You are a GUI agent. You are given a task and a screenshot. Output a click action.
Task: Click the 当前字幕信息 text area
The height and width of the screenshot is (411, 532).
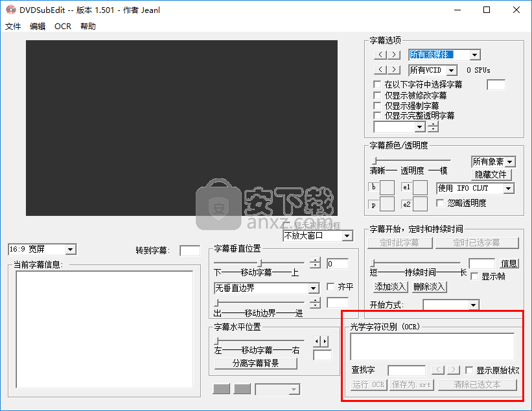pyautogui.click(x=104, y=329)
